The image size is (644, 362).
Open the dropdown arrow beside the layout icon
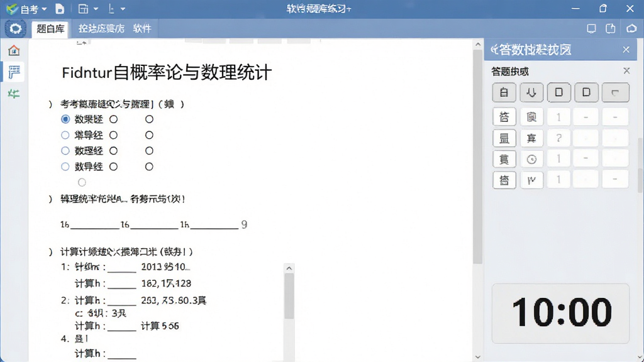96,9
